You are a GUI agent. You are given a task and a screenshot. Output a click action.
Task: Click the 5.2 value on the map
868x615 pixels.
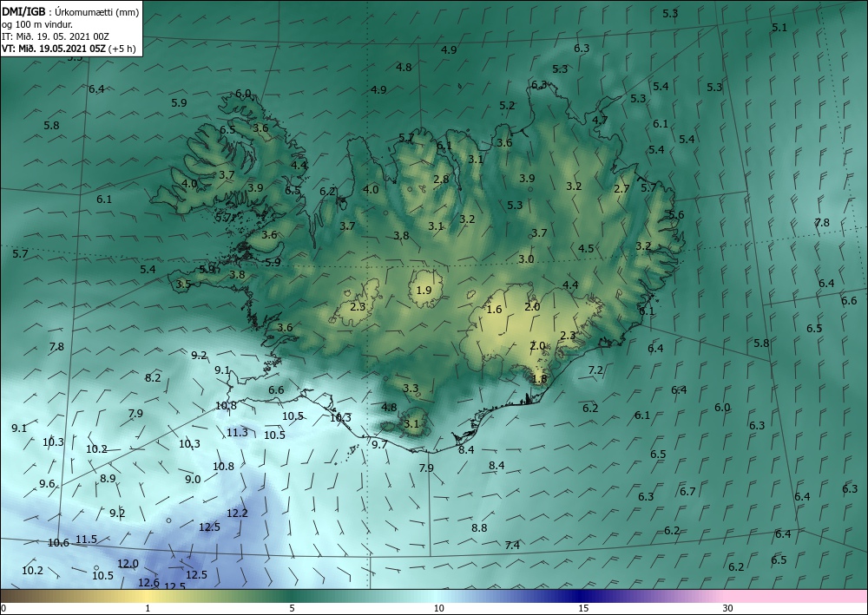tap(507, 106)
